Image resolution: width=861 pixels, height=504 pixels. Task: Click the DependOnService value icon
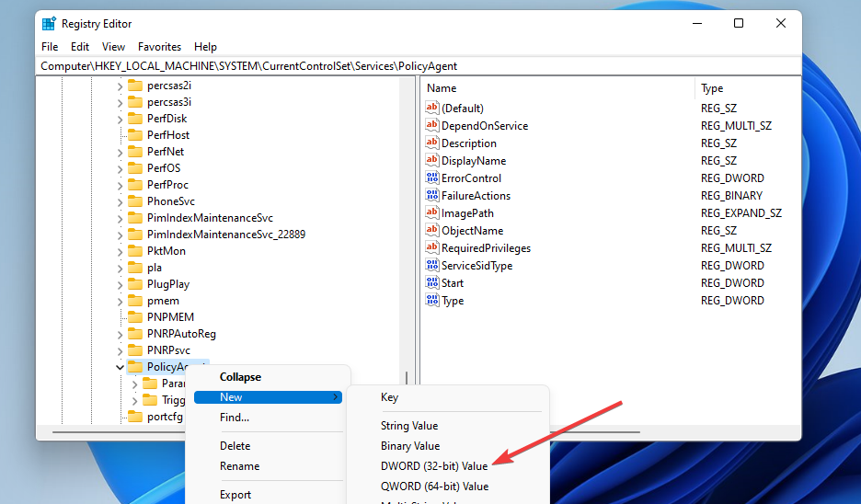432,125
